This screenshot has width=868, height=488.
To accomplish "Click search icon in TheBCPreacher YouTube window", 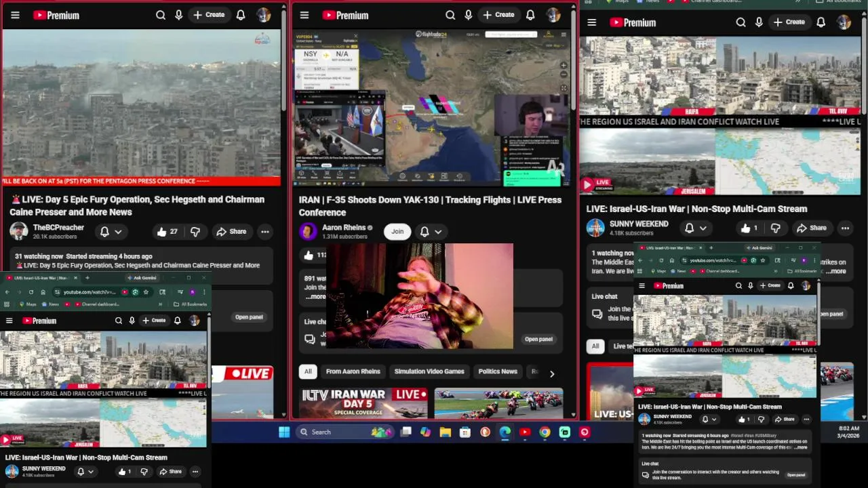I will click(x=161, y=15).
